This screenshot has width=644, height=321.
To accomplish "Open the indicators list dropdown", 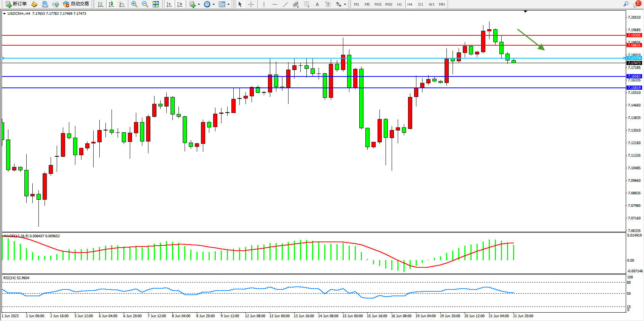I will 199,5.
